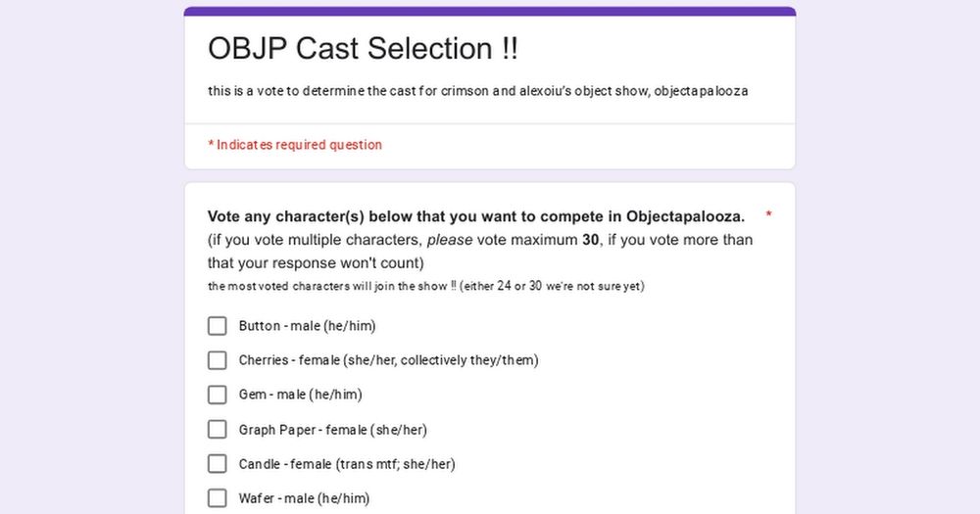Click the 'Graph Paper - female (she/her)' label
Screen dimensions: 980x514
(332, 430)
